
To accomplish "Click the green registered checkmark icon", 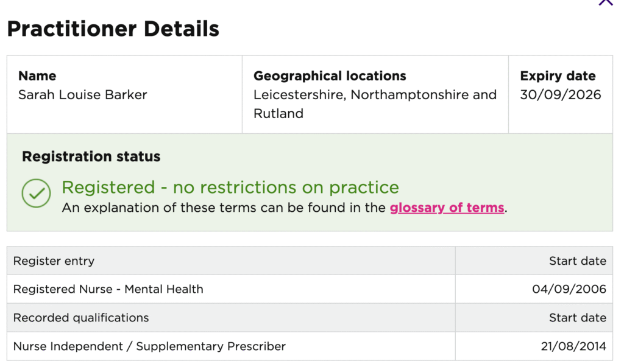I will (x=36, y=193).
